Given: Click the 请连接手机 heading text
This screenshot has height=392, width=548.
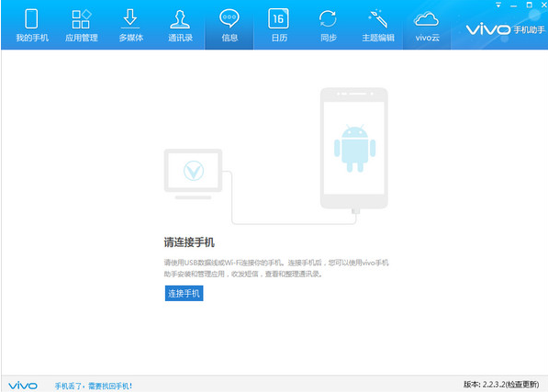Looking at the screenshot, I should (189, 242).
